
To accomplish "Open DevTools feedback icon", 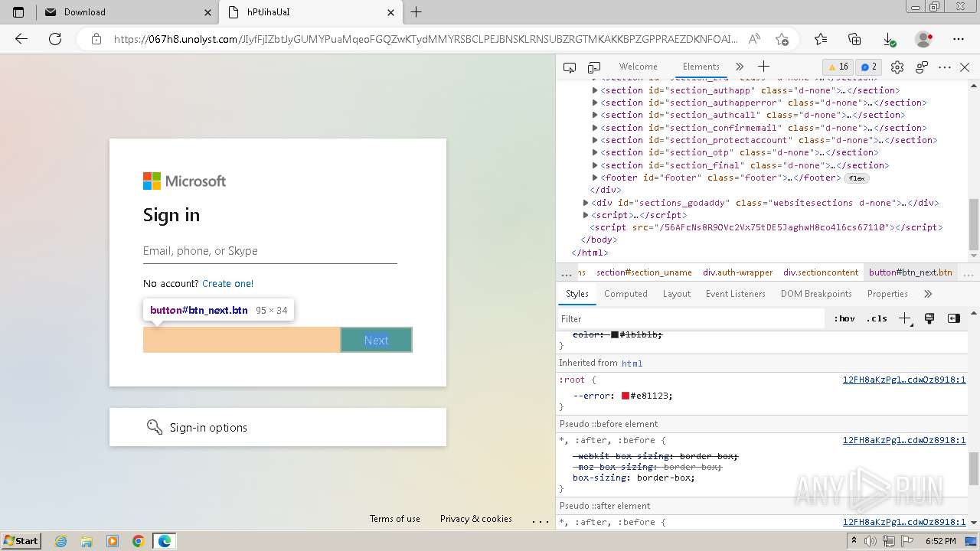I will pyautogui.click(x=922, y=67).
